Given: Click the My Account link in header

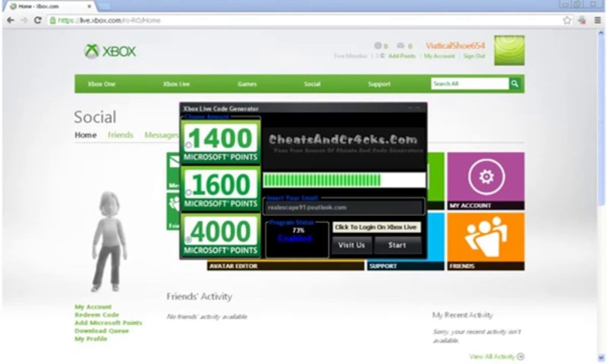Looking at the screenshot, I should [x=439, y=56].
